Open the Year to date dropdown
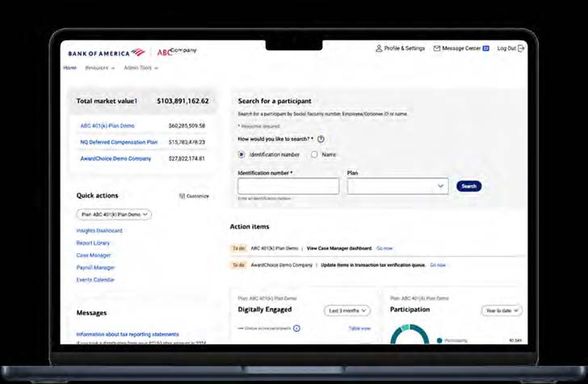Viewport: 588px width, 384px height. (x=502, y=310)
